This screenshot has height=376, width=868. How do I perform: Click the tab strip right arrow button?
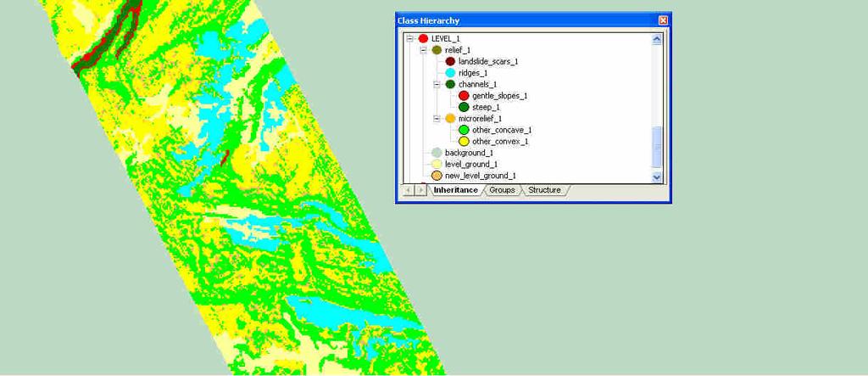420,190
